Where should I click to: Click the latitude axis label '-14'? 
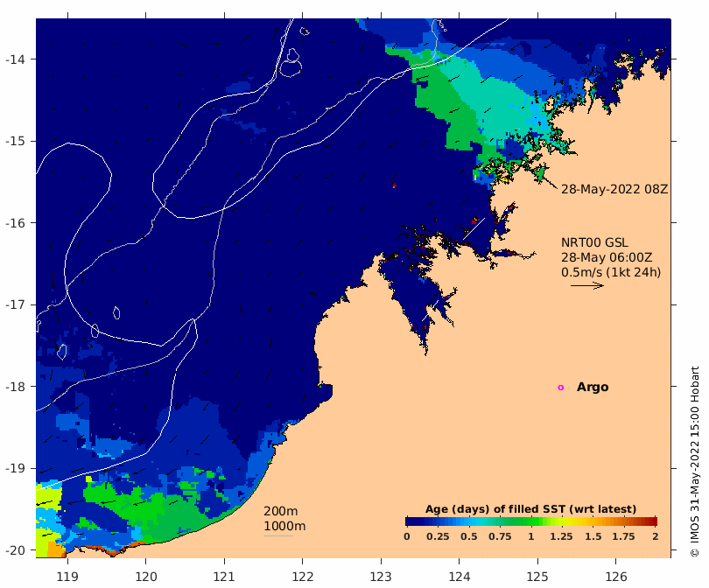(x=15, y=59)
